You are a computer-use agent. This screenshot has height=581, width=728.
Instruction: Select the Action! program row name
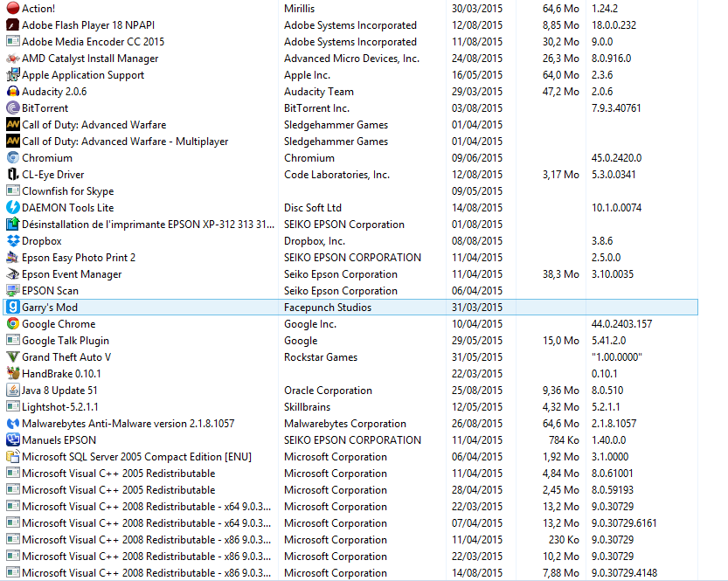coord(38,9)
